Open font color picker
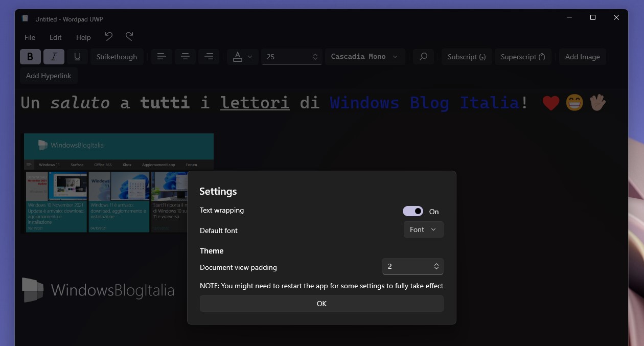The width and height of the screenshot is (644, 346). [243, 57]
